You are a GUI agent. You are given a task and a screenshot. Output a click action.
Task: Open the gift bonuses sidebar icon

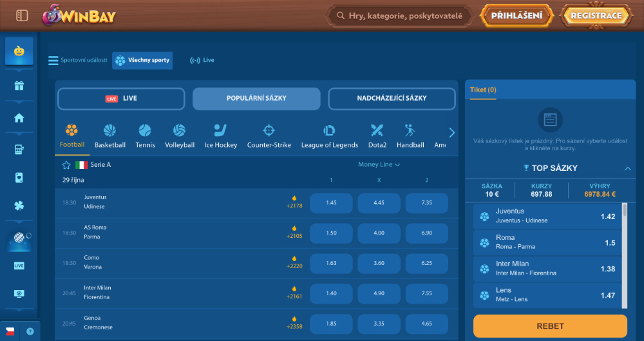tap(19, 86)
